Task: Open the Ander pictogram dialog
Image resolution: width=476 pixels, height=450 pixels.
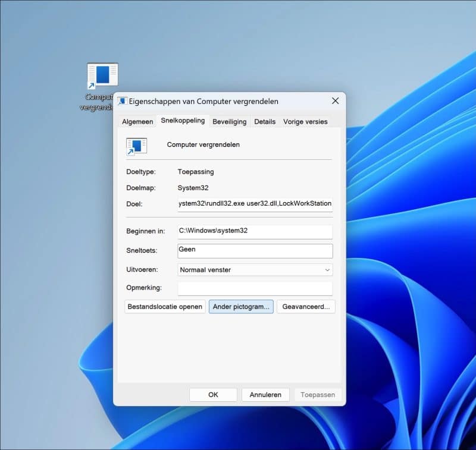Action: [x=241, y=307]
